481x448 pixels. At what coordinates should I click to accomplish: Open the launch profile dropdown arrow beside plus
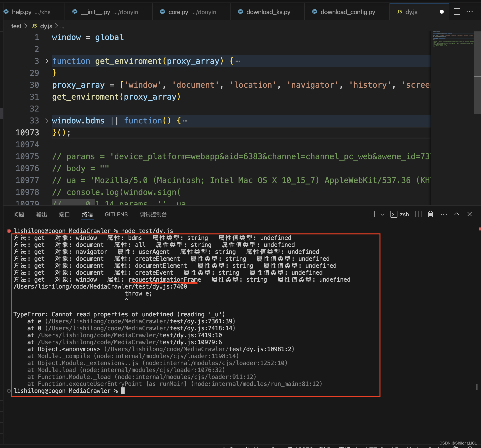pyautogui.click(x=382, y=215)
